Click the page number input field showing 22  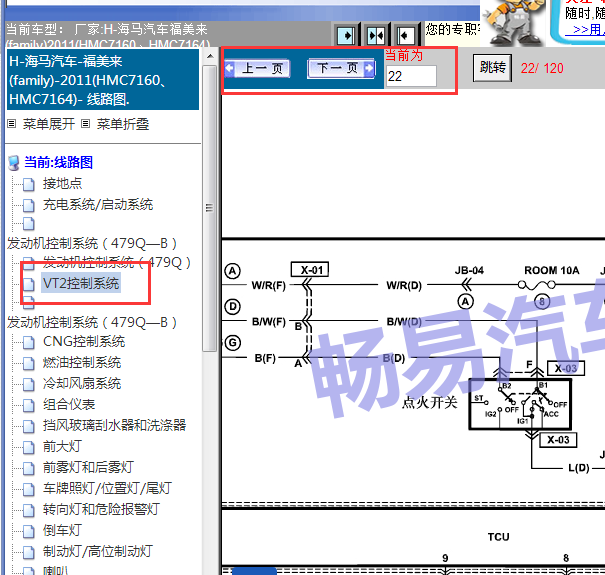pos(411,76)
